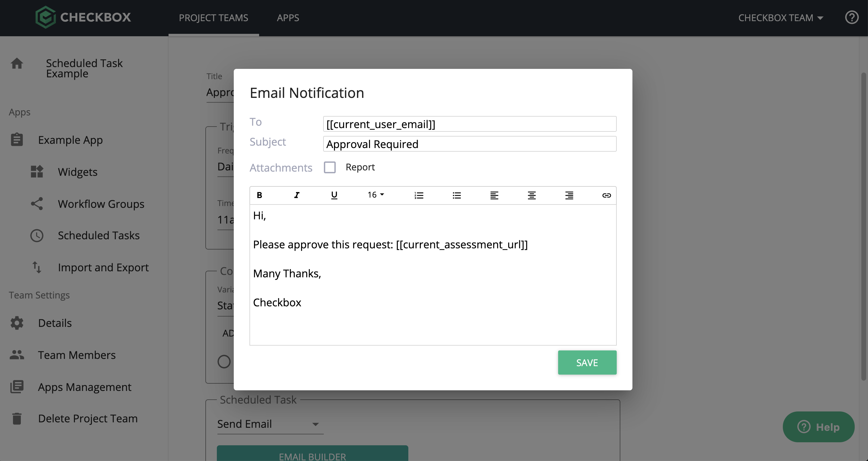Toggle bold formatting in email editor
This screenshot has width=868, height=461.
259,195
